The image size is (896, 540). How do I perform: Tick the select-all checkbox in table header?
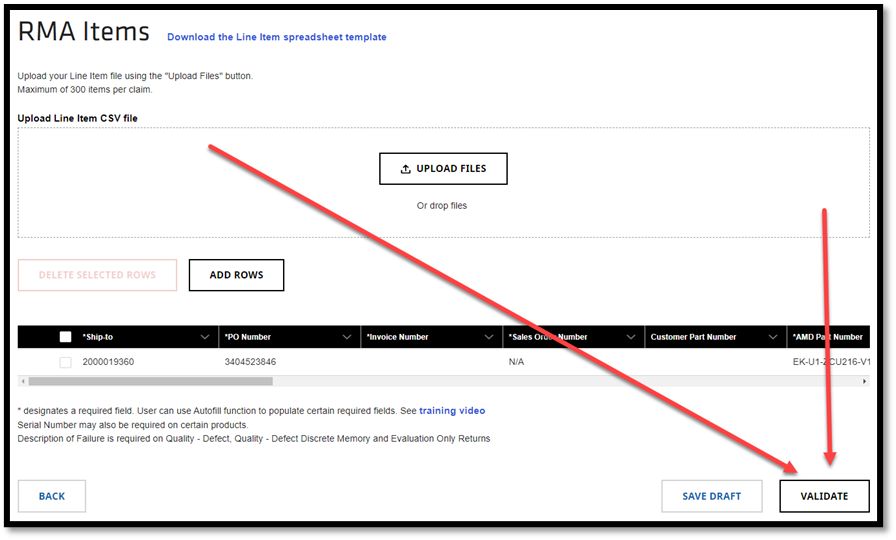[66, 337]
